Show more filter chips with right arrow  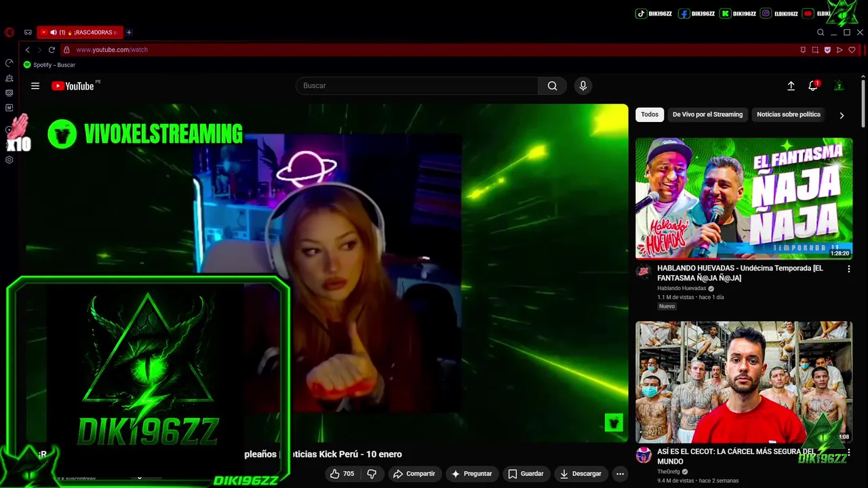click(842, 115)
